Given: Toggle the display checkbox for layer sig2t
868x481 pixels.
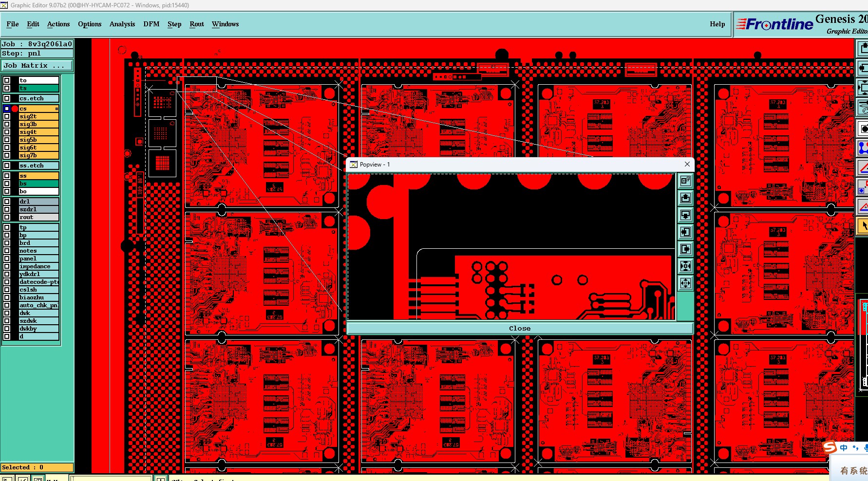Looking at the screenshot, I should click(x=7, y=116).
